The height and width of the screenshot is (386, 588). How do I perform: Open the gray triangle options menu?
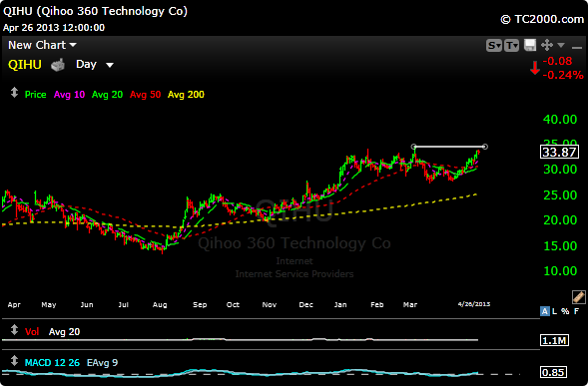(561, 45)
